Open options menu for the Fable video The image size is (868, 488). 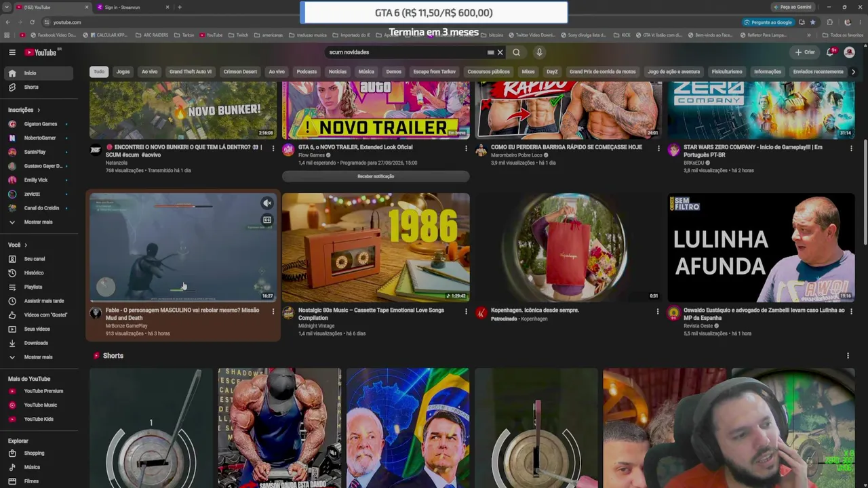(273, 312)
